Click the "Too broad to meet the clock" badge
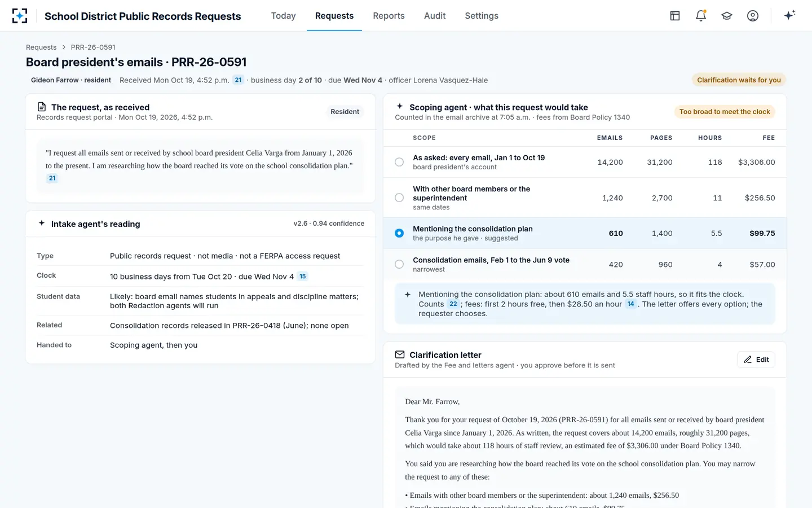Screen dimensions: 812x508 point(725,112)
